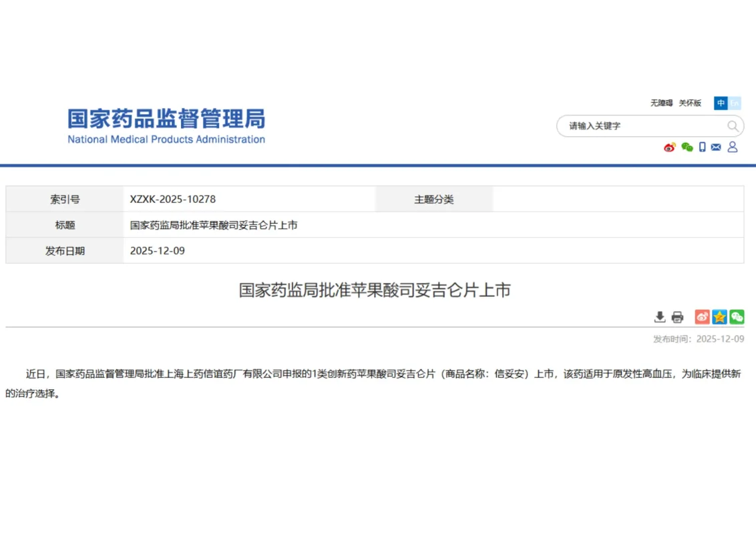Image resolution: width=756 pixels, height=534 pixels.
Task: Click the NMPA logo
Action: click(x=166, y=125)
